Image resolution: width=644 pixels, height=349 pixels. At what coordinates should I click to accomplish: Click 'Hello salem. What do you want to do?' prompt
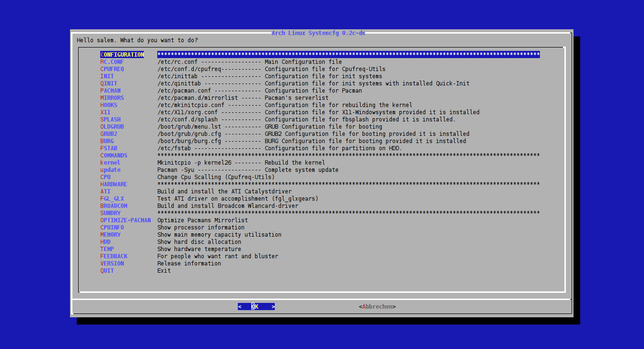point(137,40)
